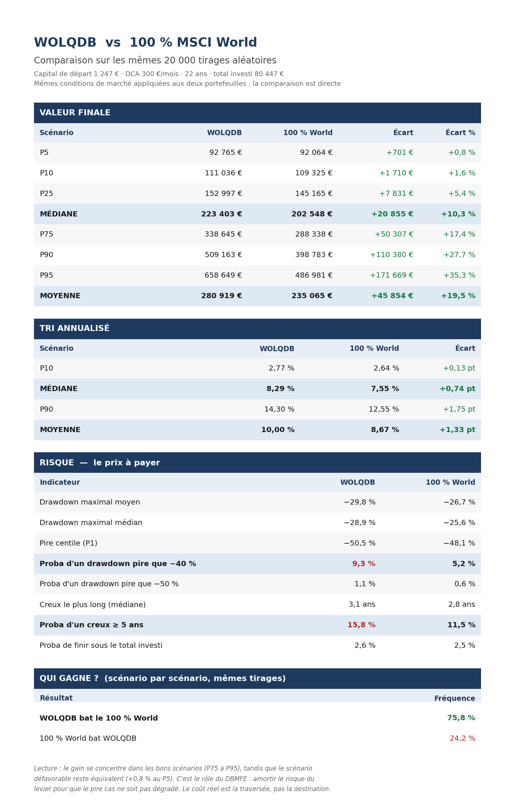This screenshot has width=515, height=812.
Task: Click the value "111 036 €"
Action: tap(224, 173)
